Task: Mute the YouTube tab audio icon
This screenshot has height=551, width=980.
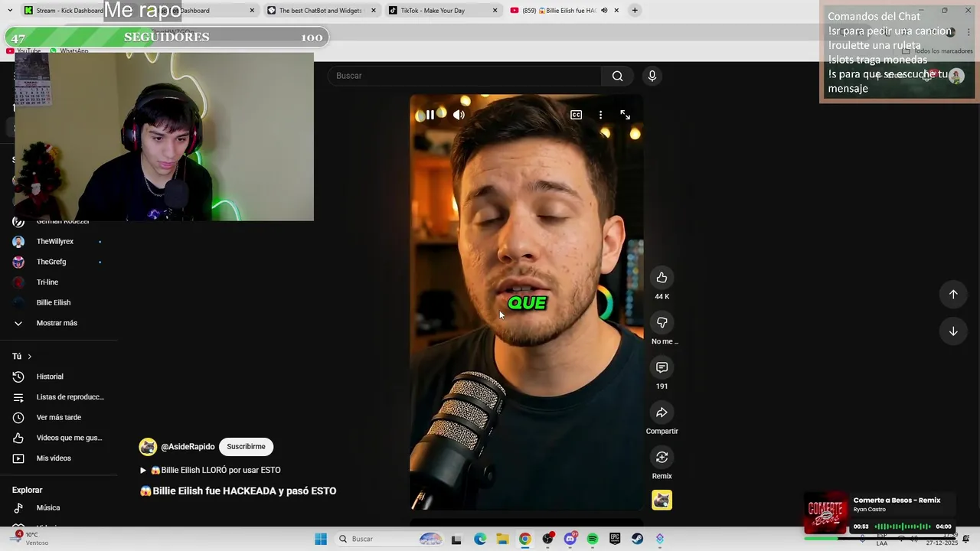Action: (x=604, y=11)
